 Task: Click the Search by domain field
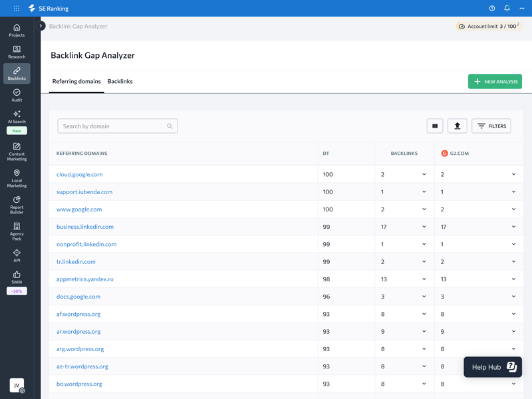(x=113, y=126)
